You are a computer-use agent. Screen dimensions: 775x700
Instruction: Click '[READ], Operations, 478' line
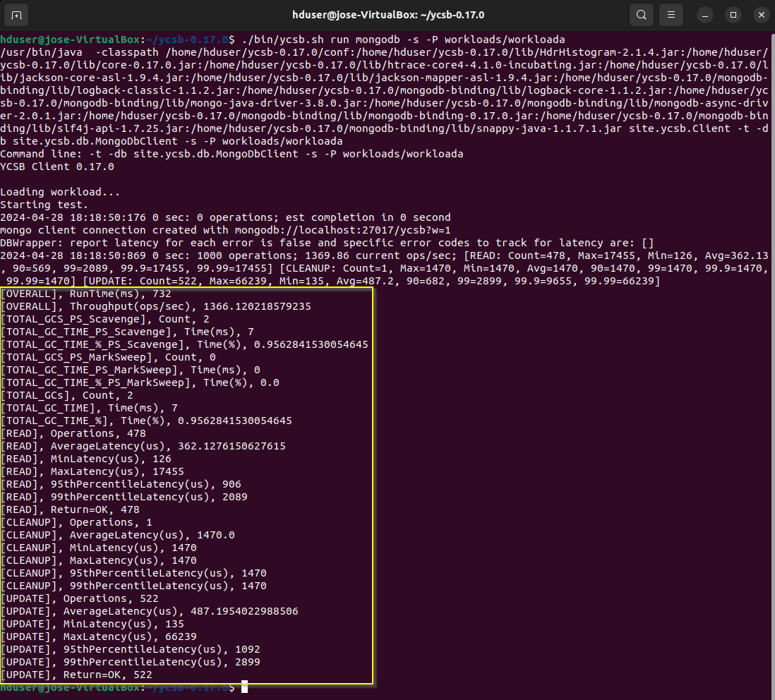(73, 433)
